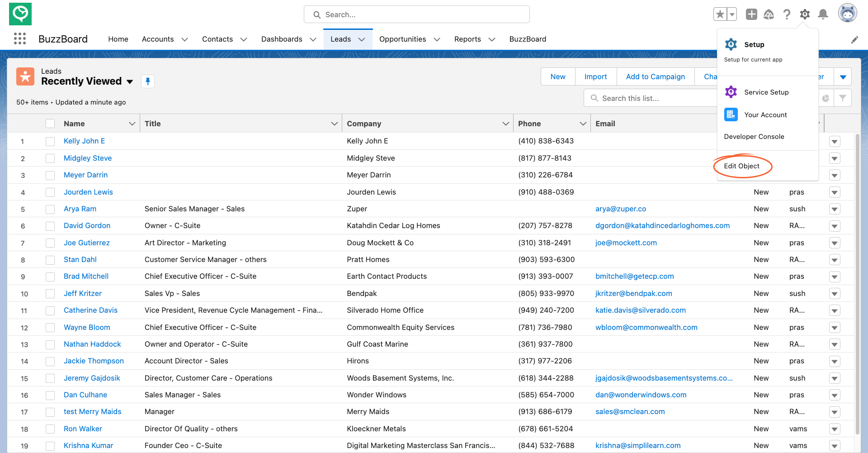The width and height of the screenshot is (868, 453).
Task: Tick the checkbox for Arya Ram
Action: pos(50,209)
